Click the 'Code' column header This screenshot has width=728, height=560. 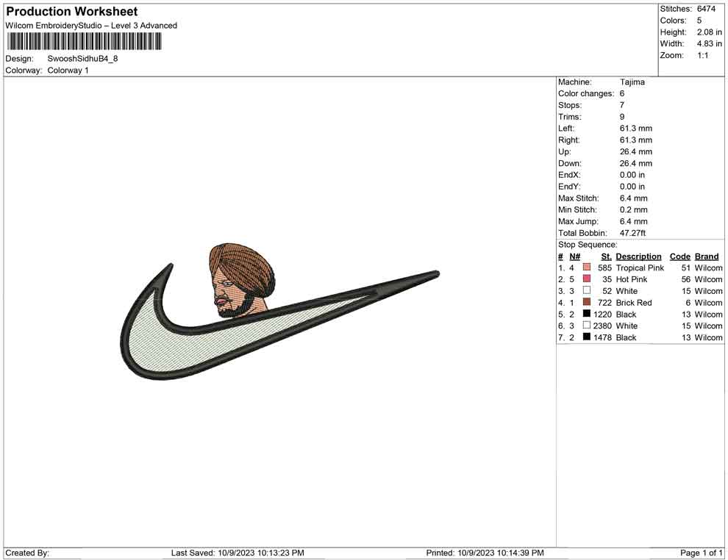click(680, 256)
